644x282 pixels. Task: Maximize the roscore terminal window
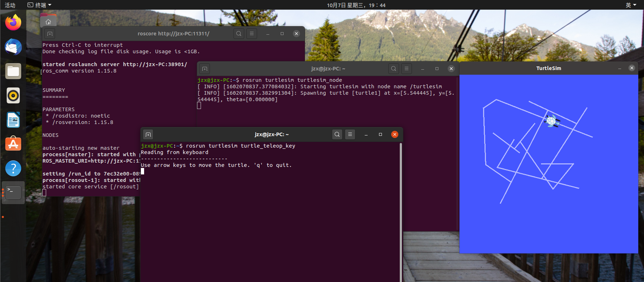(282, 34)
